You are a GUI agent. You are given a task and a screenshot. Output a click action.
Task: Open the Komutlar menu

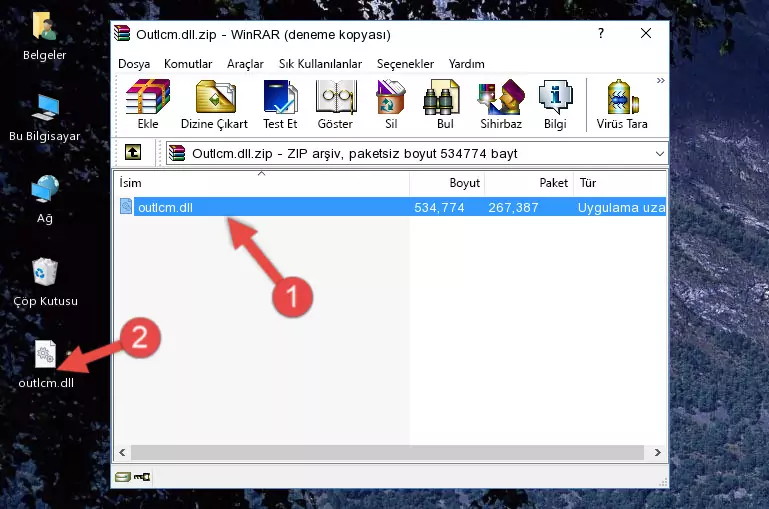188,64
